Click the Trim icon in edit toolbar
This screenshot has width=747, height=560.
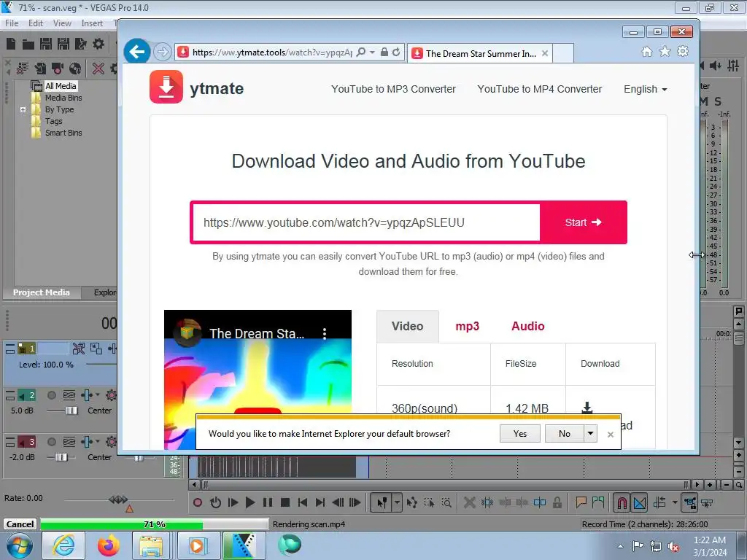[x=487, y=502]
